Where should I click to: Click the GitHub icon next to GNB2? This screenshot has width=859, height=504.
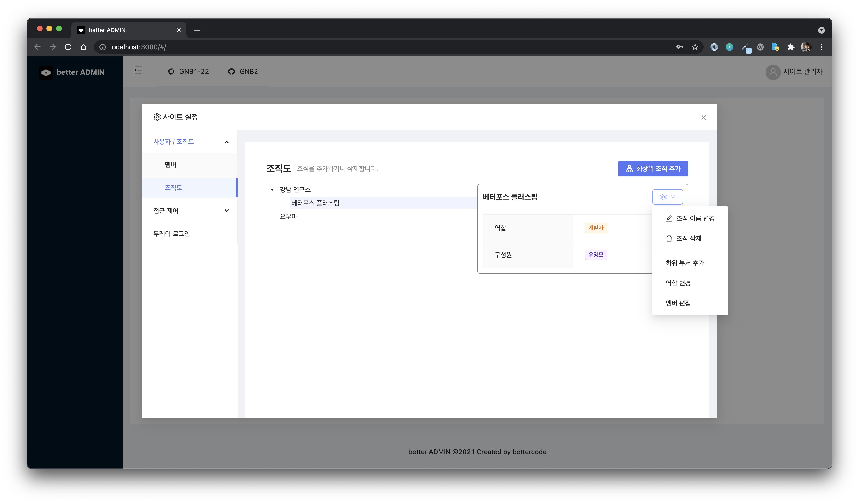point(232,72)
